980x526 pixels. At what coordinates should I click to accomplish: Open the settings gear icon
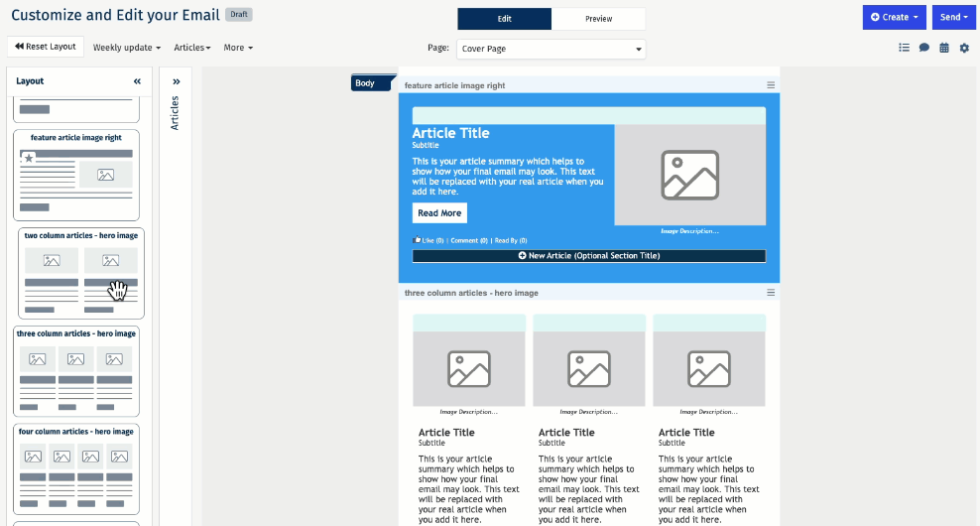tap(964, 48)
